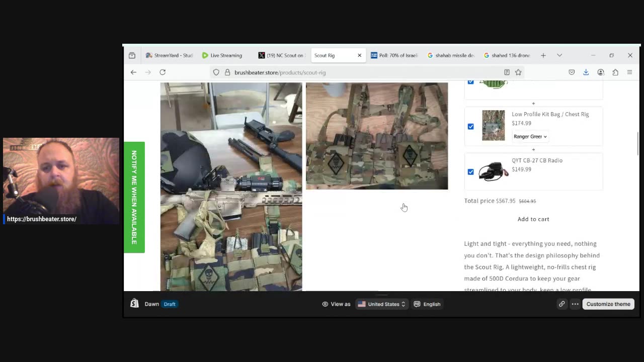
Task: Click the "Light and tight" description paragraph
Action: pos(532,267)
